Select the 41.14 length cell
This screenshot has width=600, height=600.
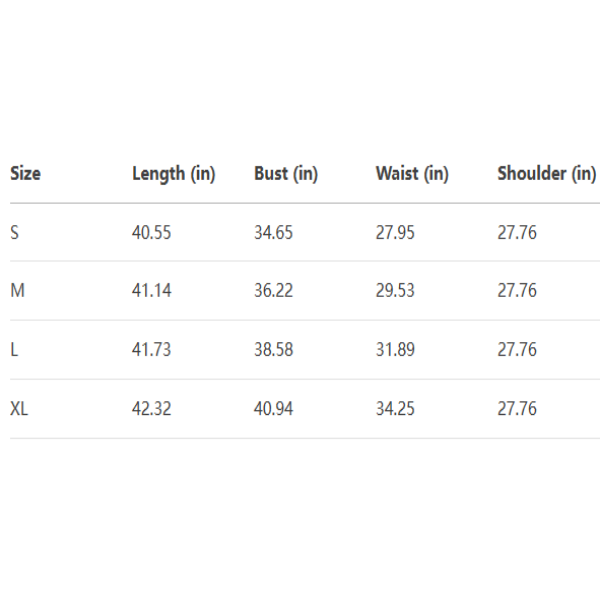pyautogui.click(x=152, y=291)
